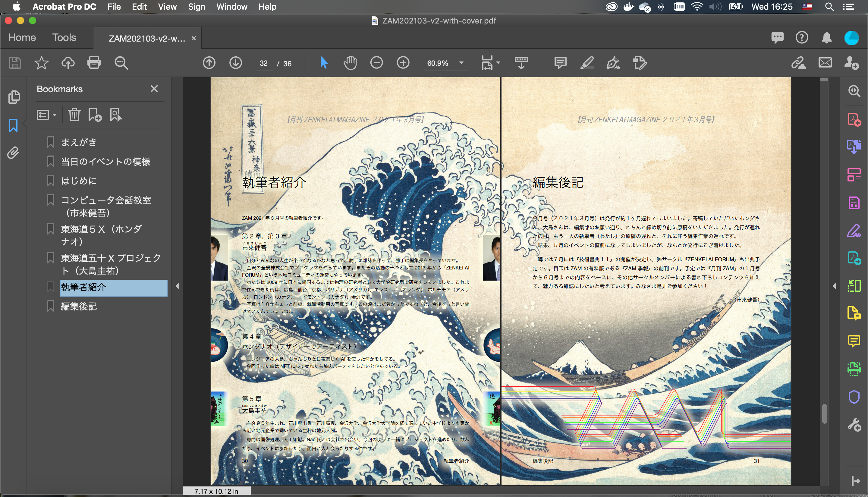868x497 pixels.
Task: Click the page number field showing 32
Action: click(x=263, y=64)
